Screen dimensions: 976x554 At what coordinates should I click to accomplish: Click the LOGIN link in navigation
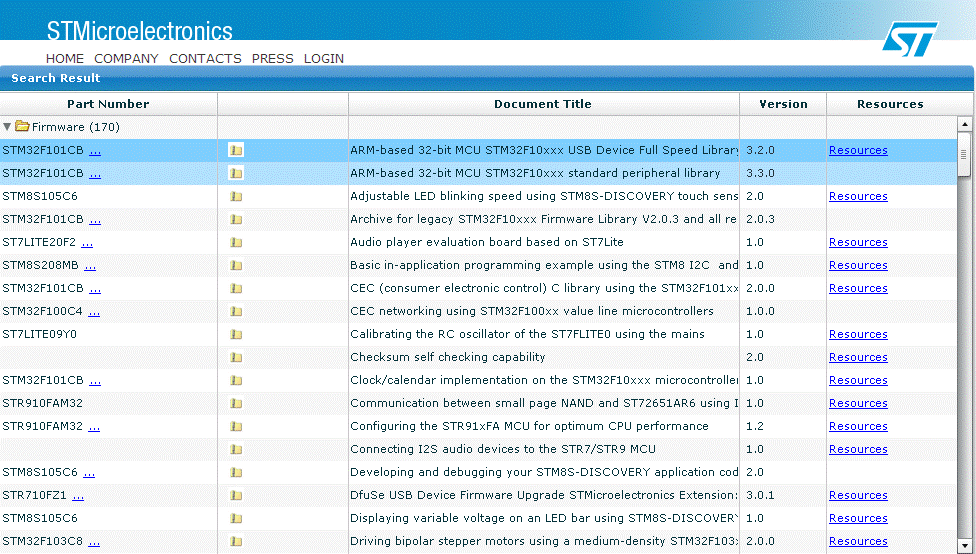click(x=324, y=59)
